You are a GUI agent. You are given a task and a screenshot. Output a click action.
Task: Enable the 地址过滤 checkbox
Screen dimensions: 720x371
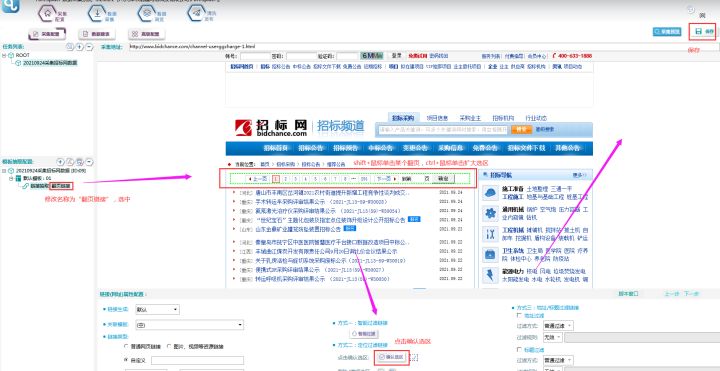[519, 316]
